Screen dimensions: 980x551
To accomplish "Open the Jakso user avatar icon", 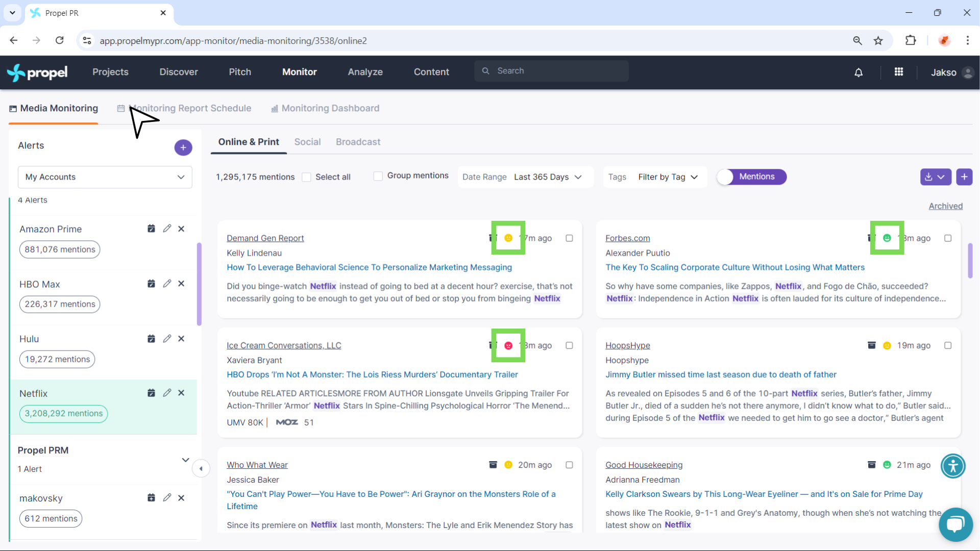I will 967,72.
